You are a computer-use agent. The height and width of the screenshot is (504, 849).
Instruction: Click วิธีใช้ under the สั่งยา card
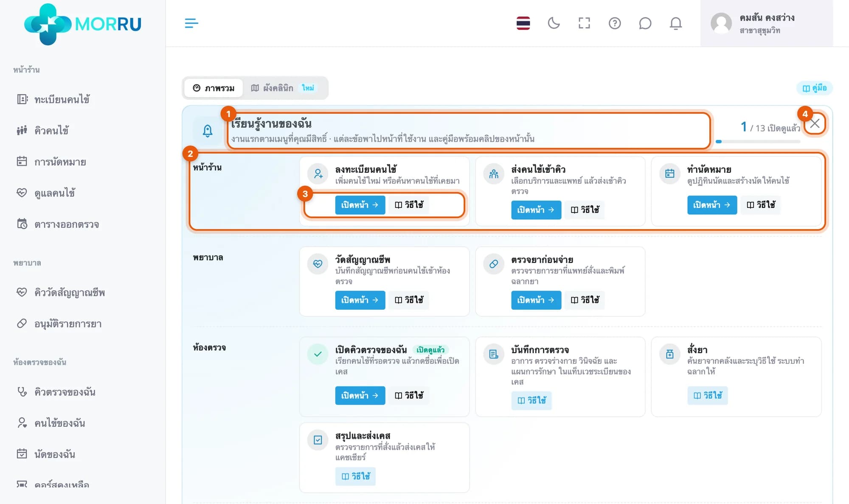pyautogui.click(x=708, y=395)
